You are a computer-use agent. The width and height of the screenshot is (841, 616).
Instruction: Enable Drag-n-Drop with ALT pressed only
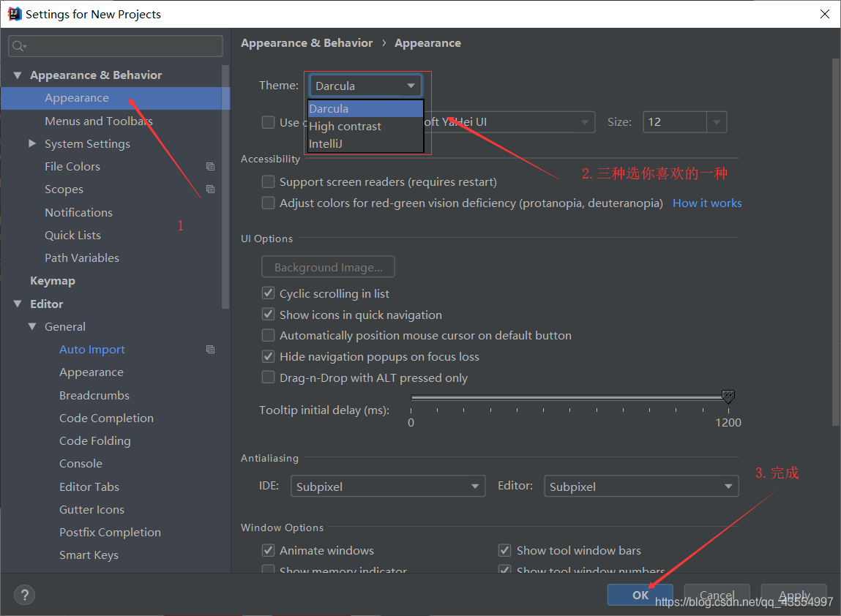pyautogui.click(x=268, y=378)
